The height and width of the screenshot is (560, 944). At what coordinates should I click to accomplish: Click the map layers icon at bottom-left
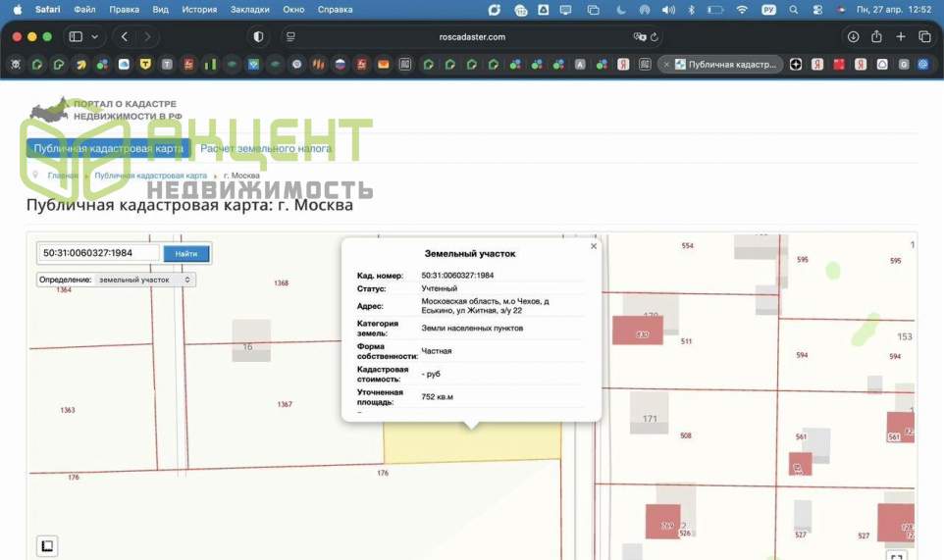[46, 545]
